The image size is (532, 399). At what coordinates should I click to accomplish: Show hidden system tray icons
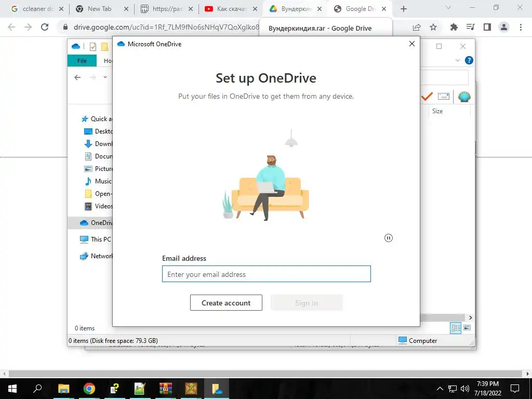tap(440, 389)
